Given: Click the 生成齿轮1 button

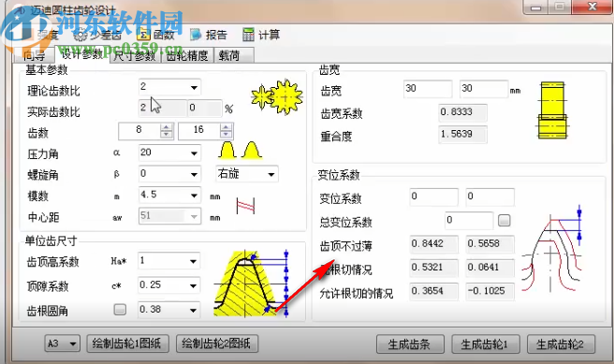Looking at the screenshot, I should tap(486, 344).
